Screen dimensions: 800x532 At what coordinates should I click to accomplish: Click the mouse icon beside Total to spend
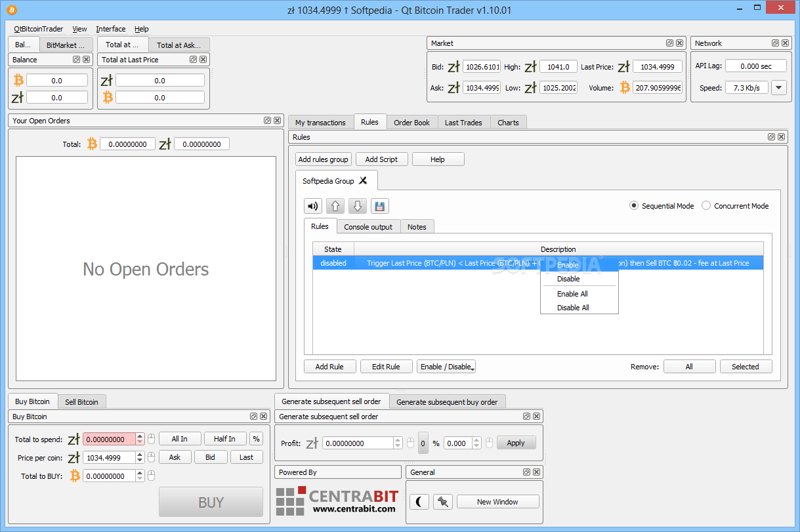tap(150, 438)
